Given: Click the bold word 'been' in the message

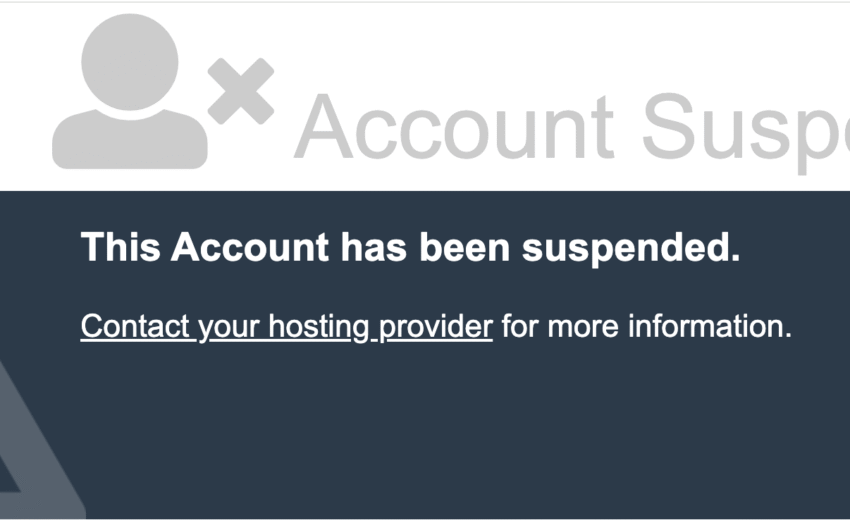Looking at the screenshot, I should coord(465,247).
